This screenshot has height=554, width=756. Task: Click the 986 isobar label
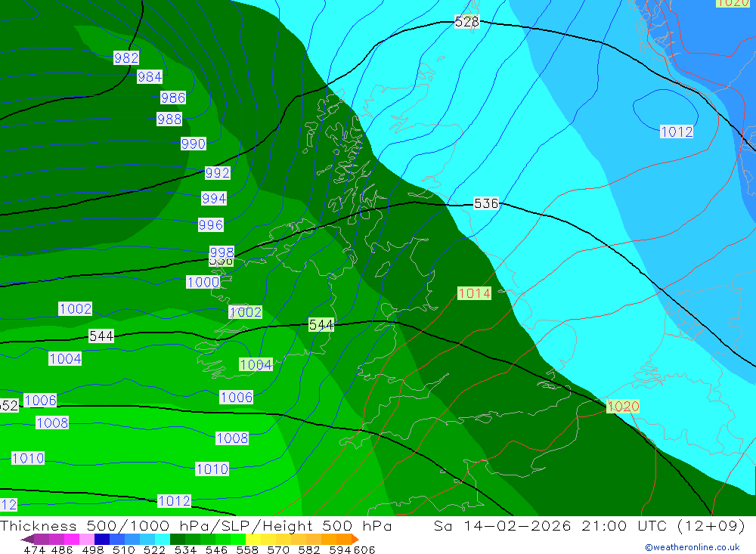(172, 98)
